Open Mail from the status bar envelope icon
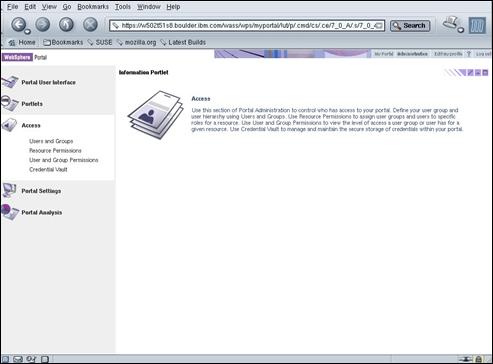This screenshot has height=364, width=493. click(18, 359)
